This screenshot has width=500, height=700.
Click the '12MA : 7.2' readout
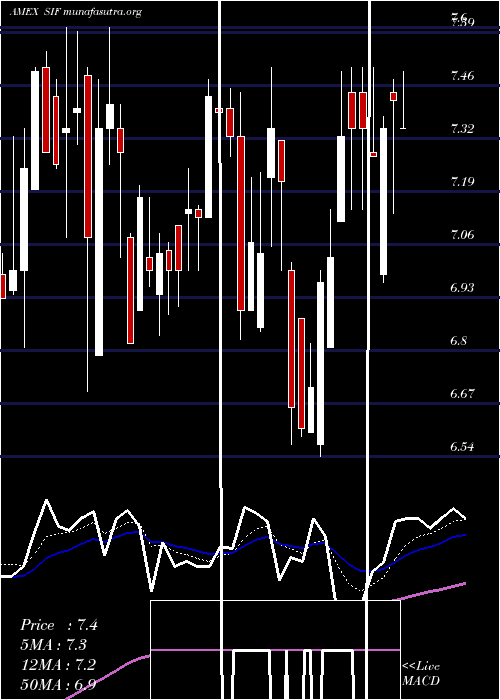(x=58, y=665)
